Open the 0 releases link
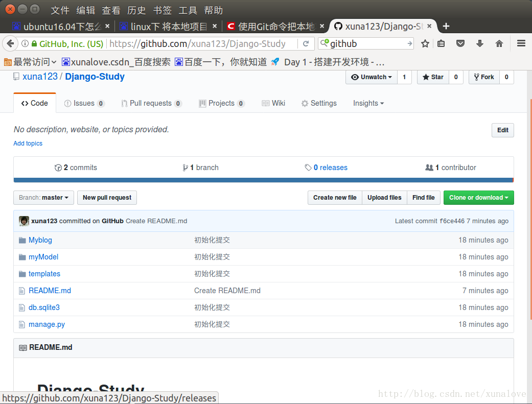This screenshot has height=404, width=532. click(x=326, y=168)
